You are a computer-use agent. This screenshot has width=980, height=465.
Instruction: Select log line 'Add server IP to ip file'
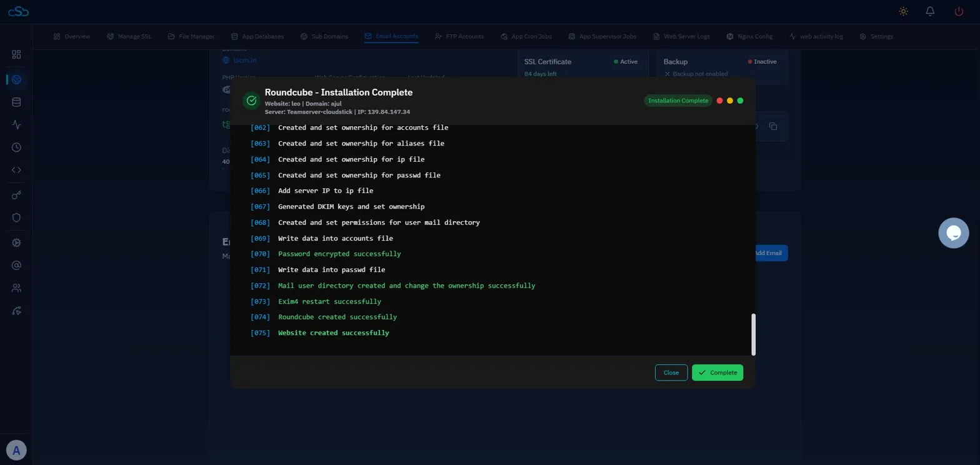[326, 191]
